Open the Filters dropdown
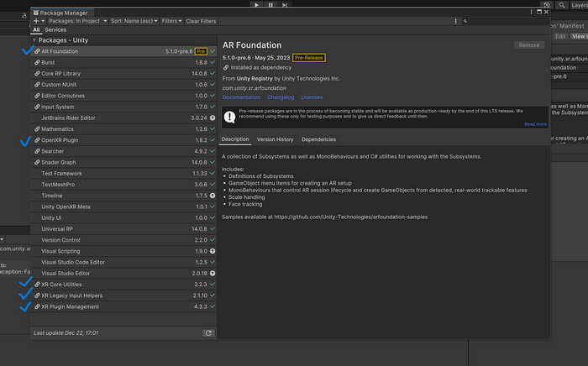The image size is (588, 366). click(171, 21)
